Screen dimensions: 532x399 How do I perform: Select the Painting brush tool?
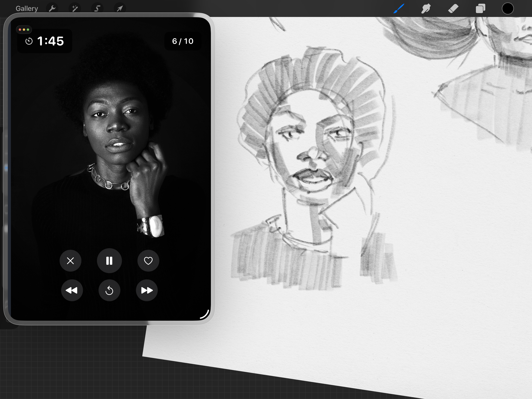pyautogui.click(x=399, y=8)
